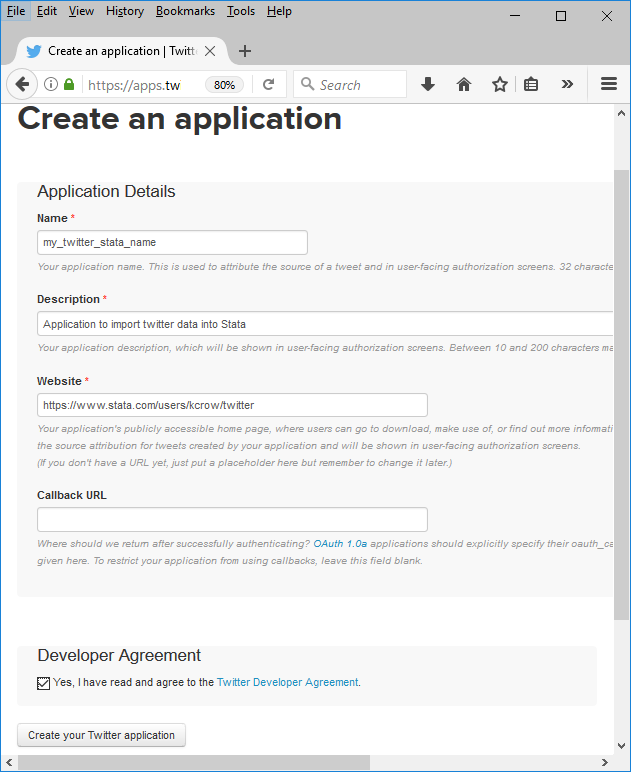Go to the home page icon
This screenshot has height=772, width=631.
click(x=464, y=84)
